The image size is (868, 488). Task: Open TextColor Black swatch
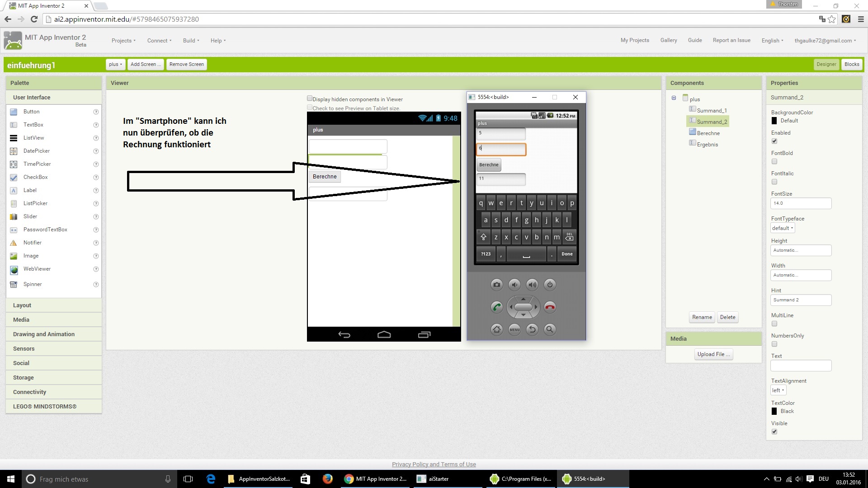click(774, 411)
